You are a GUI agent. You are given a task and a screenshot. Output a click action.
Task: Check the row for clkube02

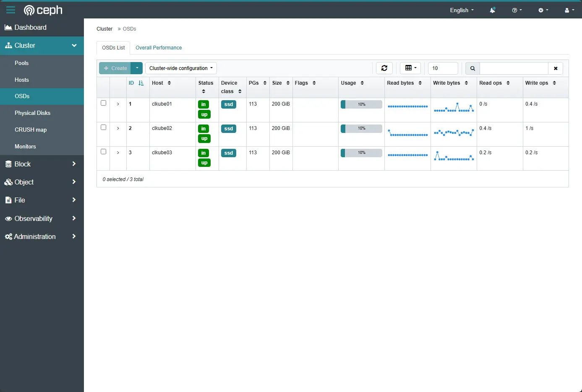(x=103, y=127)
